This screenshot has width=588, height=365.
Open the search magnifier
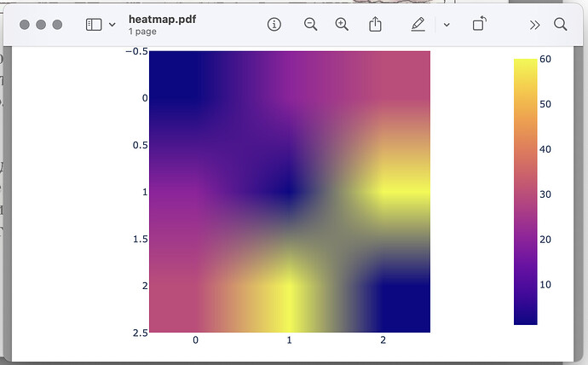[560, 25]
